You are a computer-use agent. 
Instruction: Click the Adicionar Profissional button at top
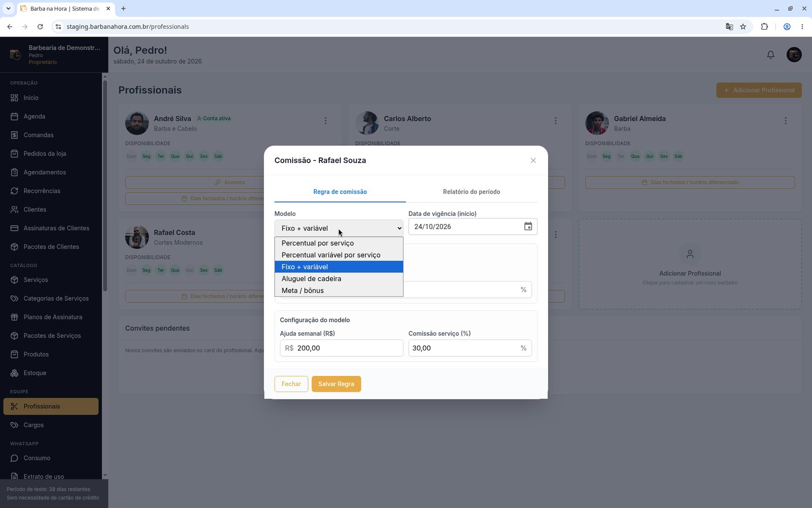[759, 90]
